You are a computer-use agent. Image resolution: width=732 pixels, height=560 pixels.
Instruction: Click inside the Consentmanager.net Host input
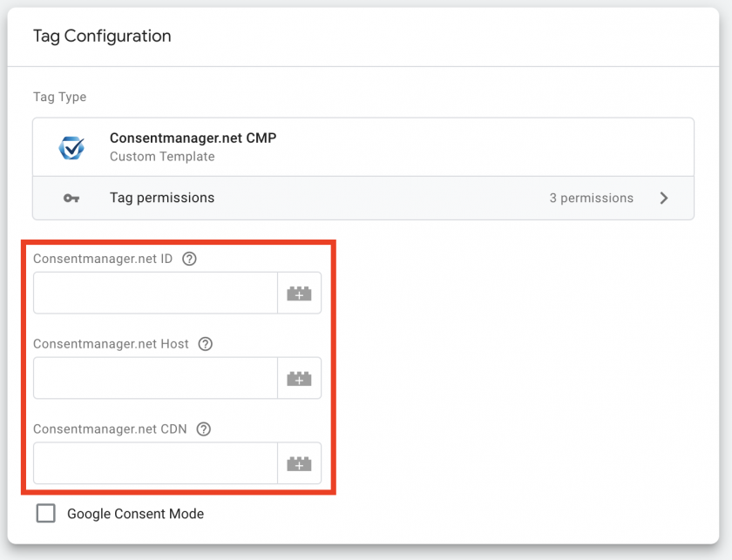155,379
